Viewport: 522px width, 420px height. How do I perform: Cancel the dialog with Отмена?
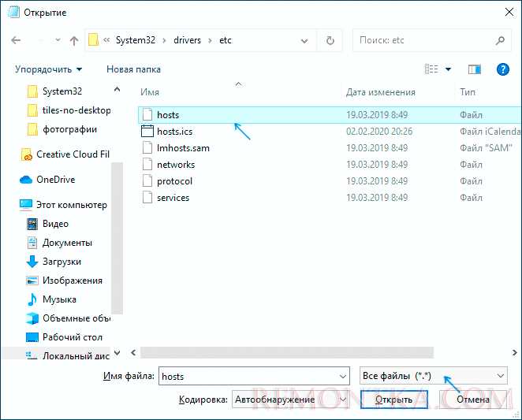click(473, 400)
